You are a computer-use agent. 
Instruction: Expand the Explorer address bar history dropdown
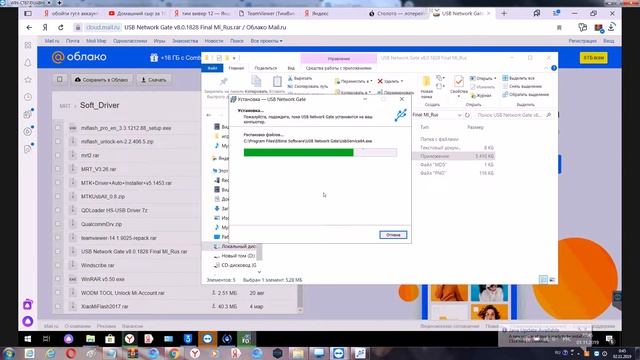(460, 115)
